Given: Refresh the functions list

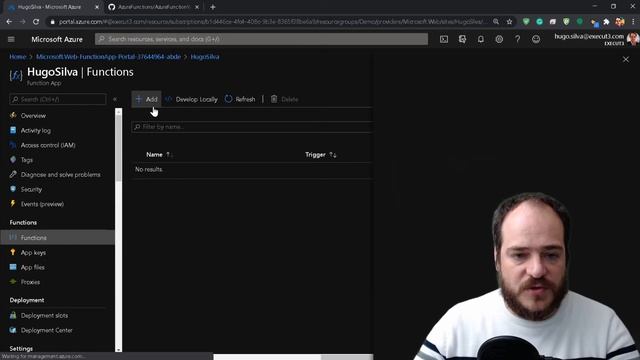Looking at the screenshot, I should (240, 99).
